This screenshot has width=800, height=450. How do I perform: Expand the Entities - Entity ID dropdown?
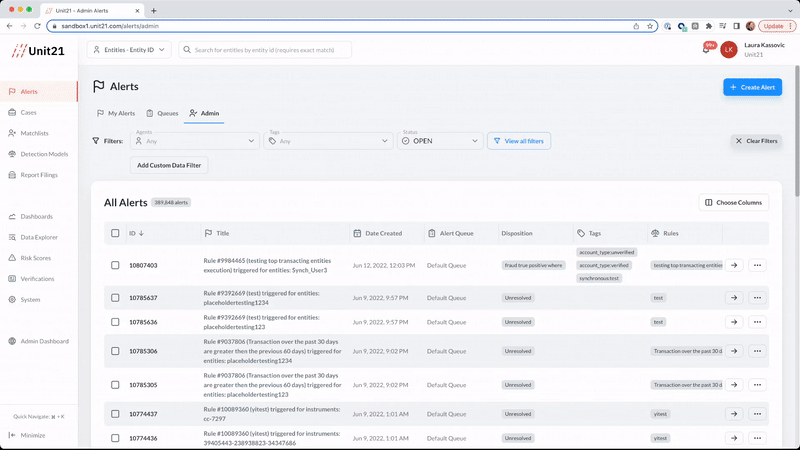tap(129, 50)
